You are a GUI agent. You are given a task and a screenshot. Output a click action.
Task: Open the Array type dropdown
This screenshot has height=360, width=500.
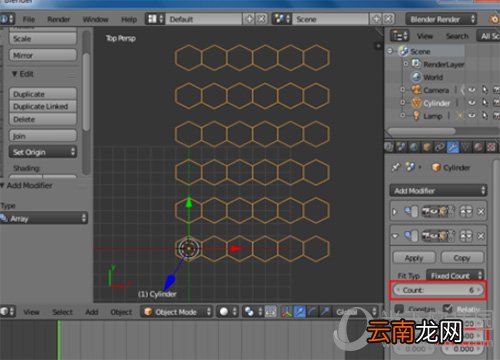click(x=44, y=218)
